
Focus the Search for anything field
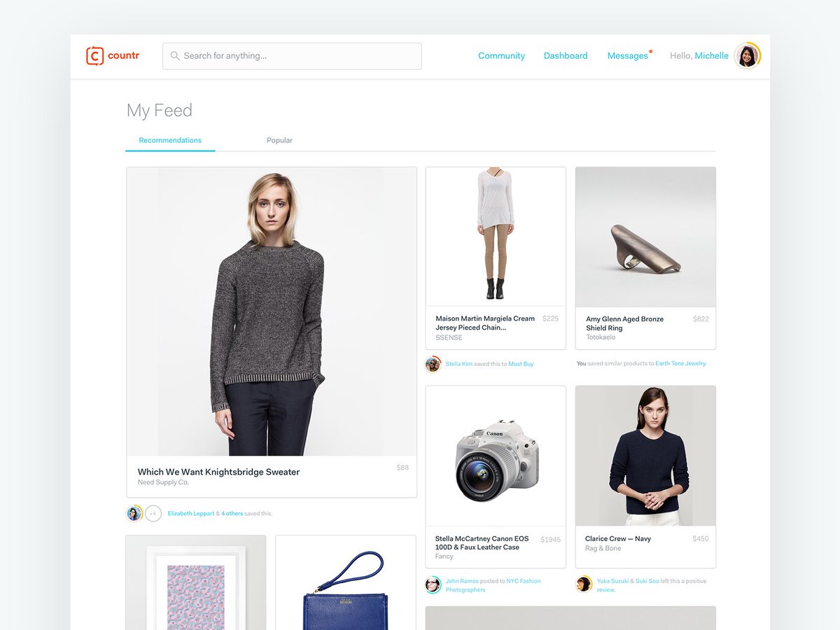292,56
